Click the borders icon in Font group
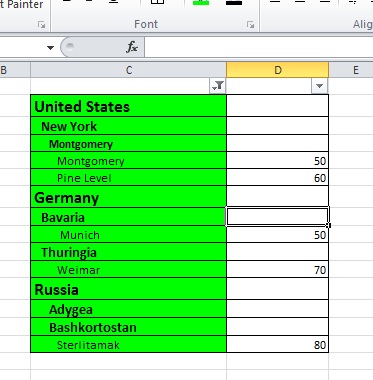 click(158, 2)
